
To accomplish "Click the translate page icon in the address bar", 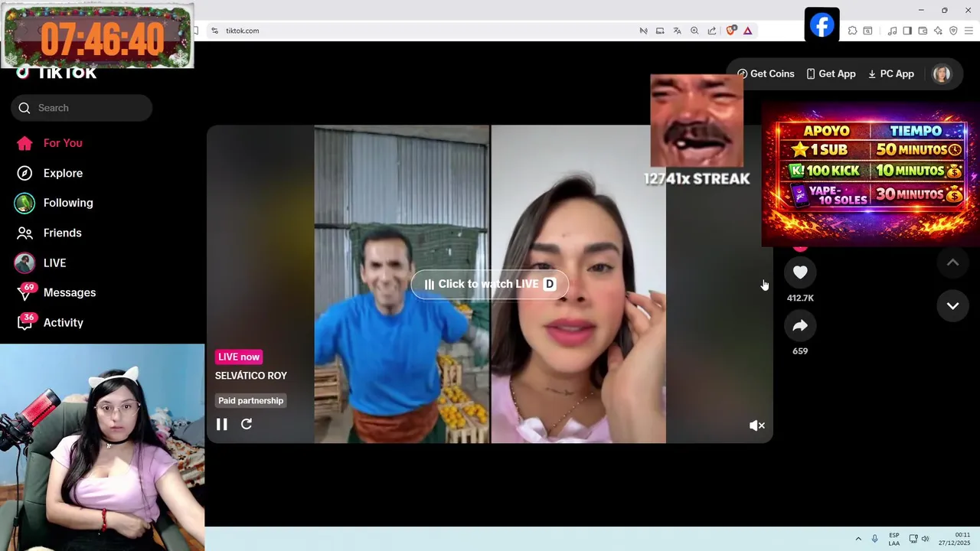I will click(677, 31).
